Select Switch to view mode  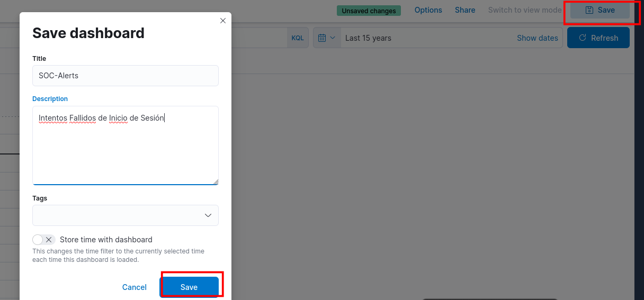tap(524, 10)
